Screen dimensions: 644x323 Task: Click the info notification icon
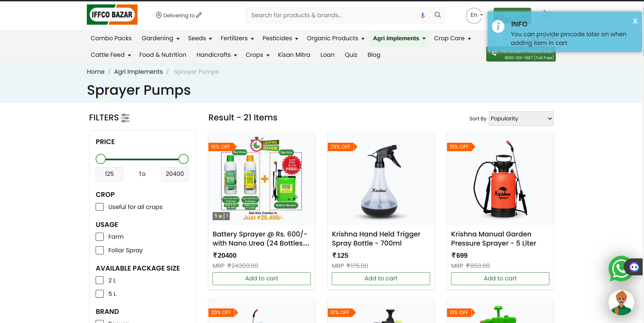click(x=498, y=26)
